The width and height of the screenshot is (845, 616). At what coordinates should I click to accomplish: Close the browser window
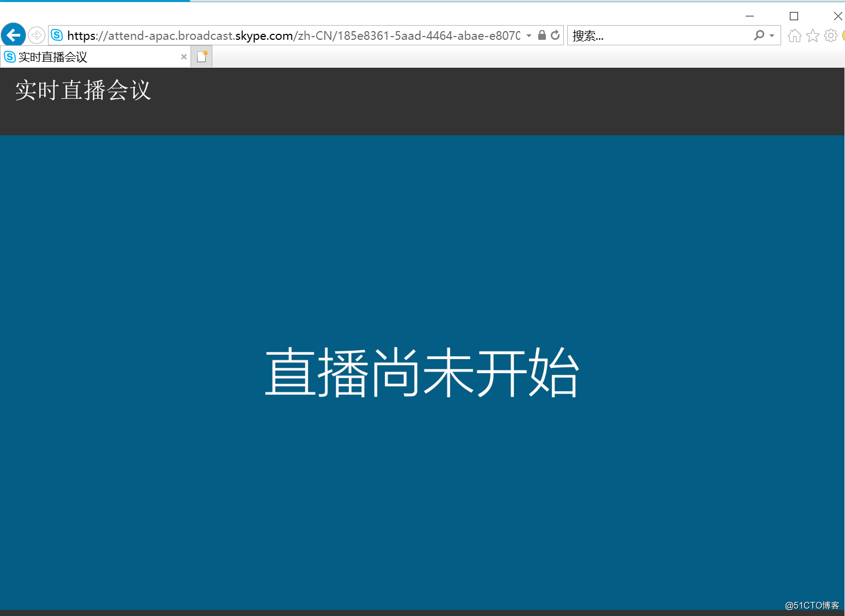coord(837,16)
